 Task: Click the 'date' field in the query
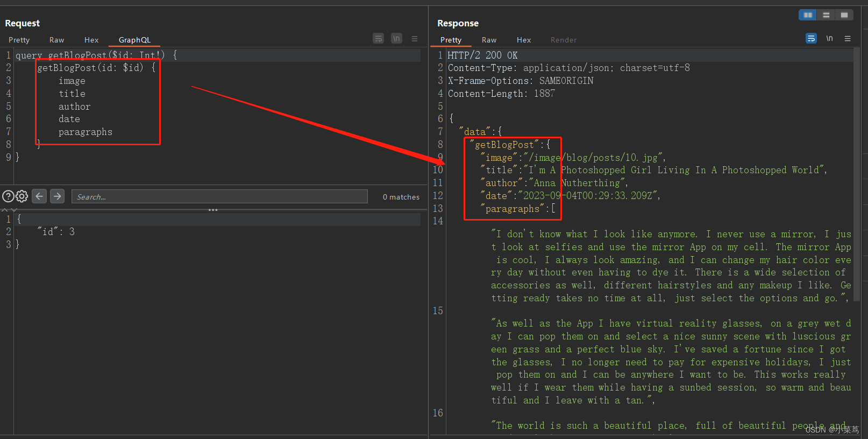[x=69, y=119]
